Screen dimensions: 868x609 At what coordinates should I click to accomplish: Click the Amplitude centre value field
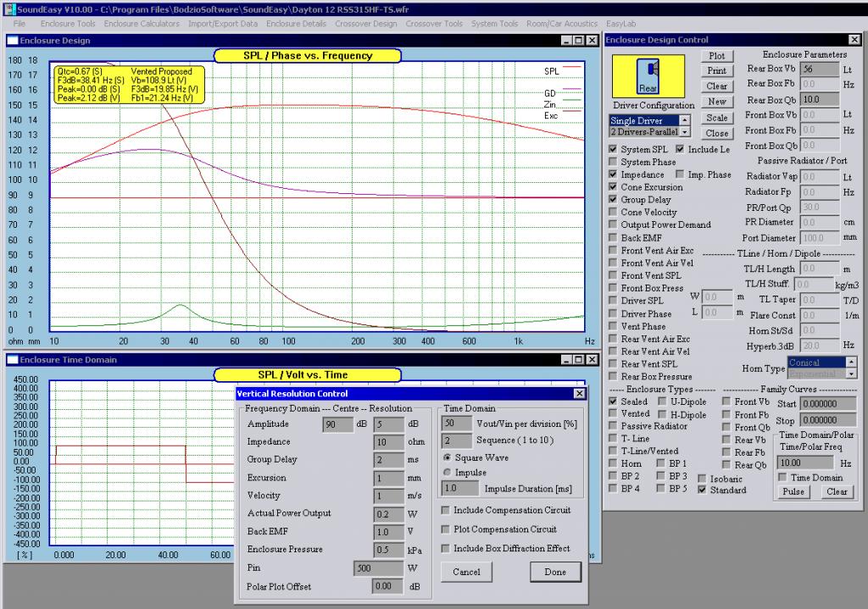337,424
